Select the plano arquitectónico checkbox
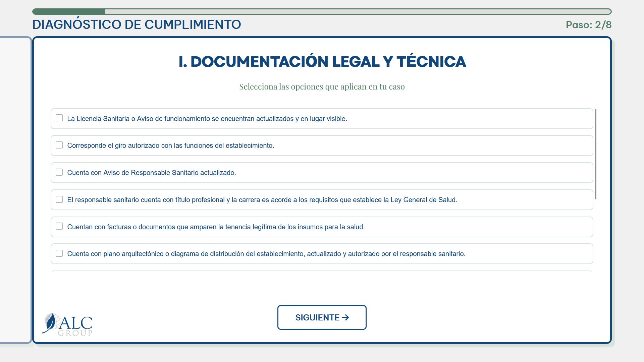Screen dimensions: 644x362 (x=59, y=253)
